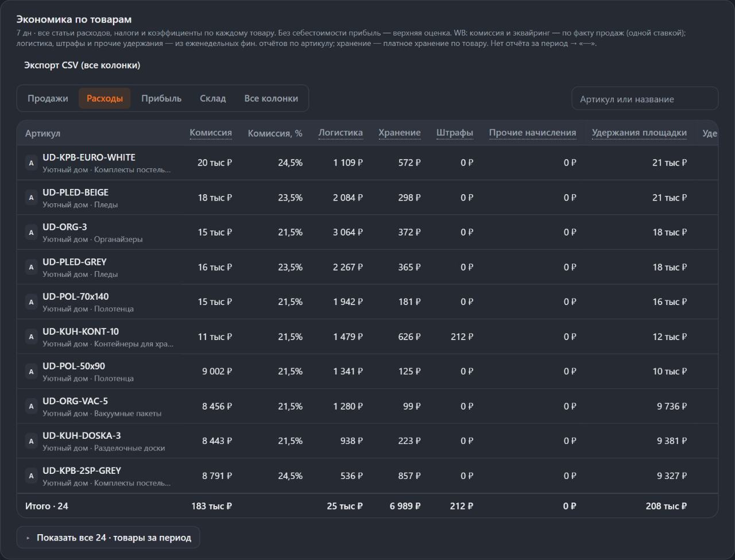Switch to the Продажи tab
The width and height of the screenshot is (735, 560).
pos(48,98)
